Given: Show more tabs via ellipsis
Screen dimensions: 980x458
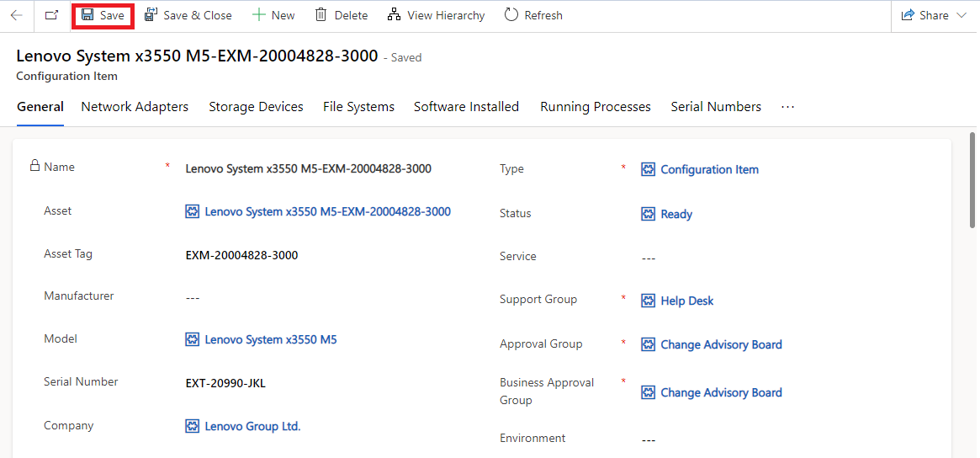Looking at the screenshot, I should point(787,107).
